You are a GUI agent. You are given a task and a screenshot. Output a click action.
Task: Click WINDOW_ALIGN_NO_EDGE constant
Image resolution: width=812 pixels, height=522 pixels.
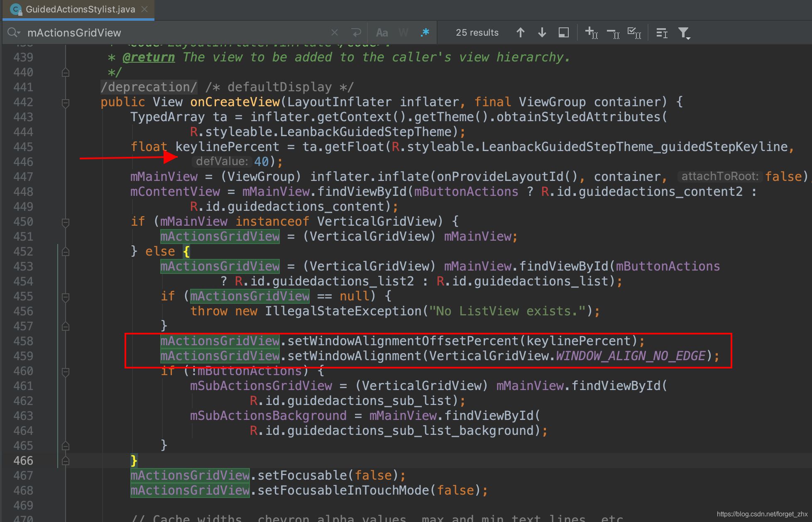click(x=631, y=356)
